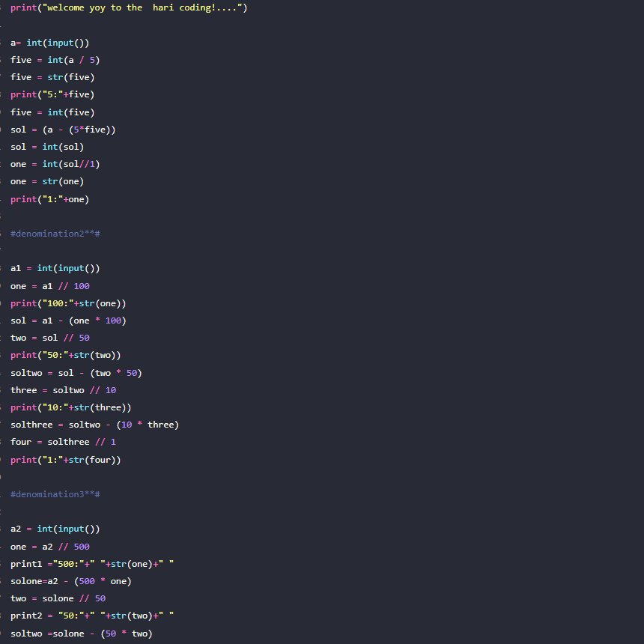Place cursor on print("1:"+one) line
The image size is (644, 644).
[49, 199]
